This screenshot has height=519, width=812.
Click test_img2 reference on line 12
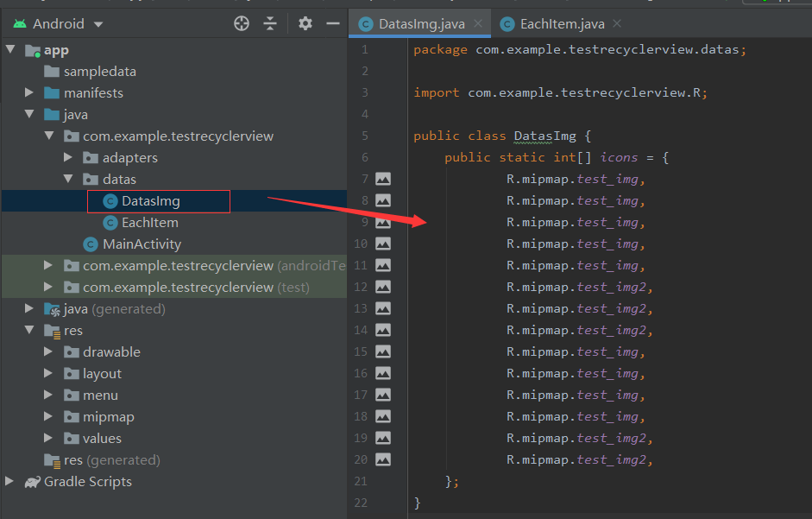(612, 288)
